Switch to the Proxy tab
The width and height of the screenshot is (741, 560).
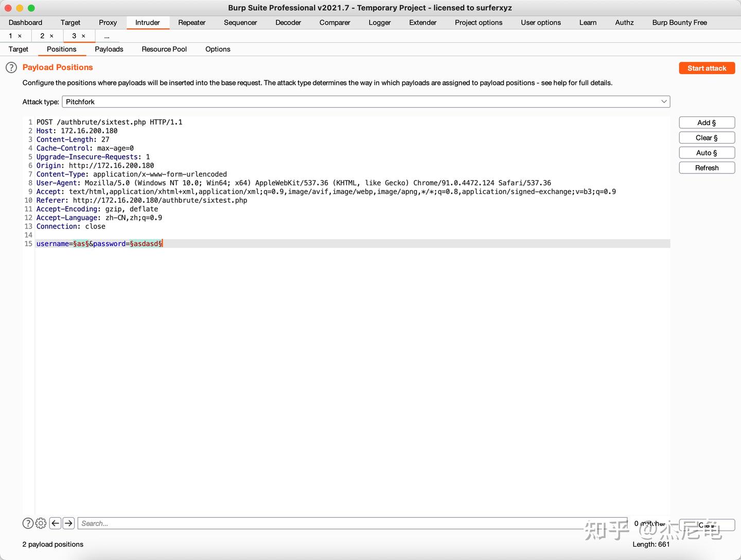point(108,23)
